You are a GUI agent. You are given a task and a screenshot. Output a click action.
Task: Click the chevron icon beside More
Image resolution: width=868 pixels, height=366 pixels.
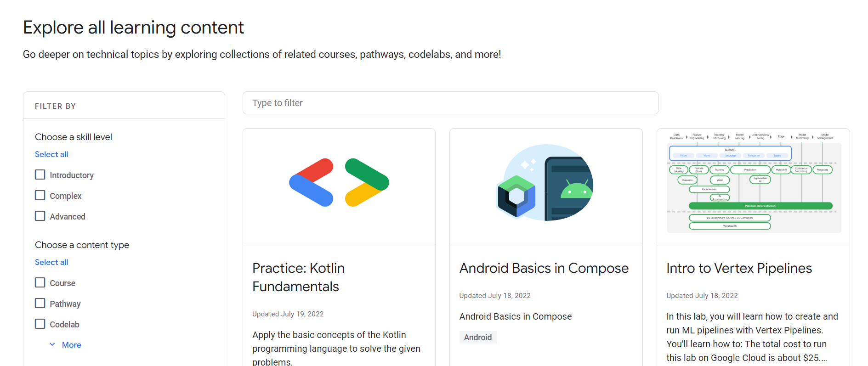pos(52,344)
